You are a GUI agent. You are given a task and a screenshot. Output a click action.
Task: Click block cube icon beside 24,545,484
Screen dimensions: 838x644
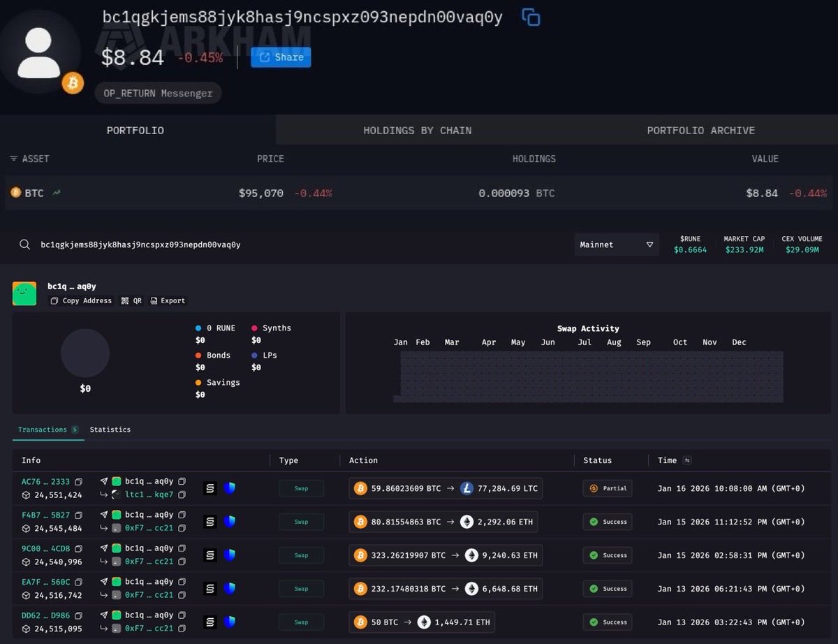pos(26,528)
